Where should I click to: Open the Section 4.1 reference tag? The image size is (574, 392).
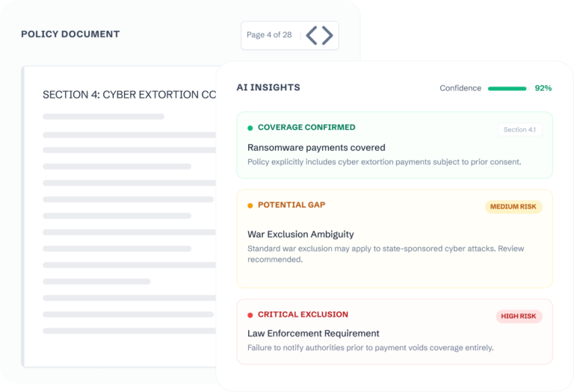[x=519, y=130]
